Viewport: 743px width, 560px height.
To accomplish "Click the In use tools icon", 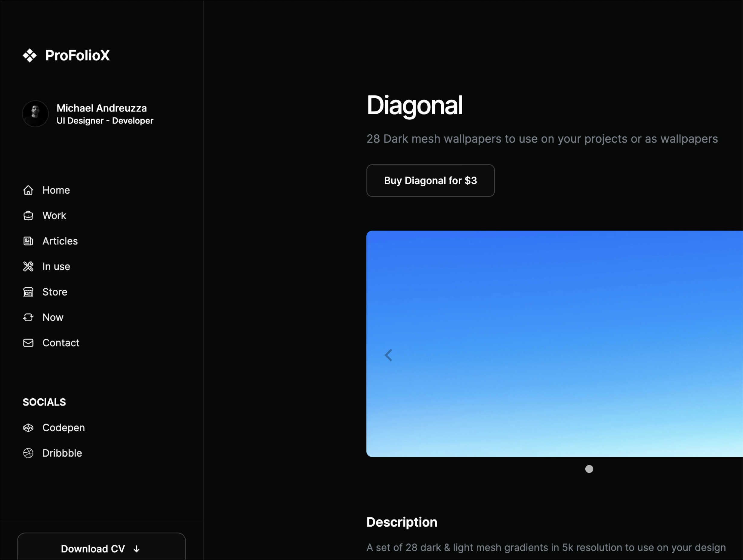I will (28, 267).
